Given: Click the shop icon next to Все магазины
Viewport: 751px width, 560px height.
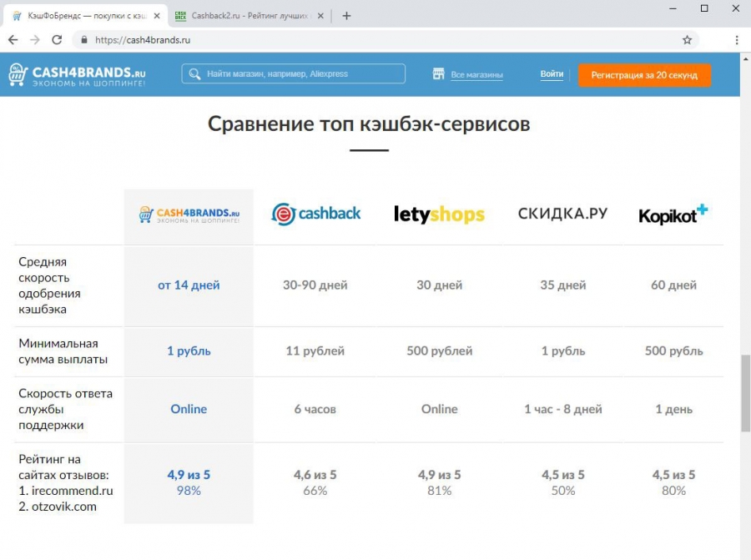Looking at the screenshot, I should pyautogui.click(x=438, y=73).
